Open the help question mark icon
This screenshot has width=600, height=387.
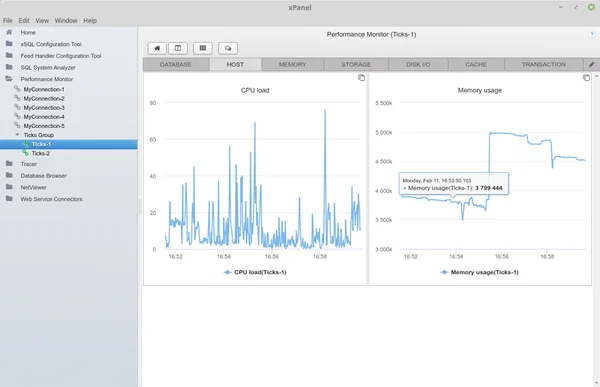pos(591,35)
